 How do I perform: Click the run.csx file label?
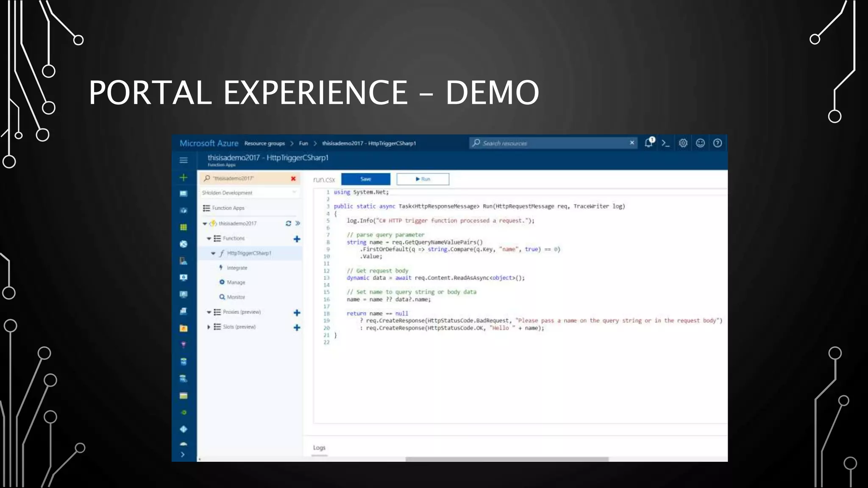324,180
